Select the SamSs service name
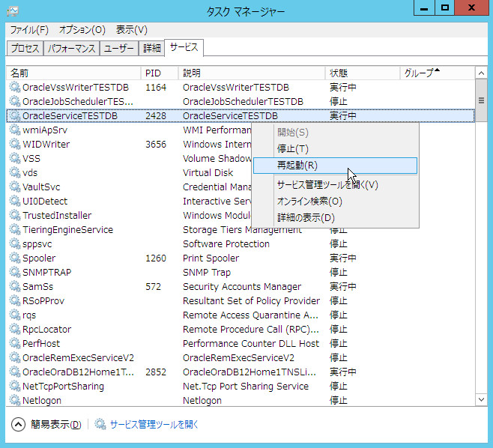Image resolution: width=493 pixels, height=448 pixels. [x=37, y=287]
